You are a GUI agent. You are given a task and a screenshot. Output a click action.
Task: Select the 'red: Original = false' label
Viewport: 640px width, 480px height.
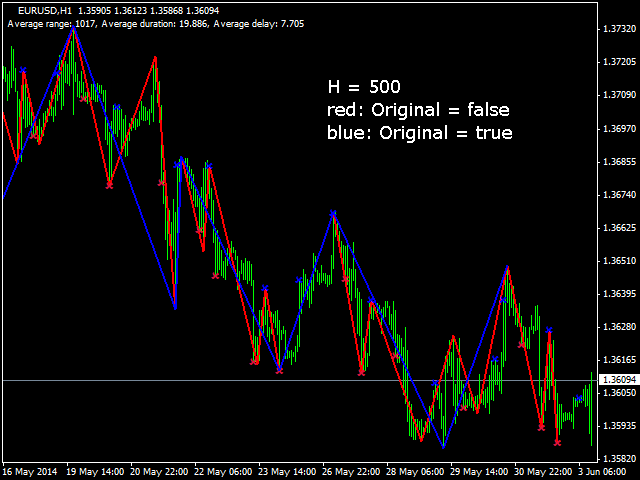click(418, 109)
